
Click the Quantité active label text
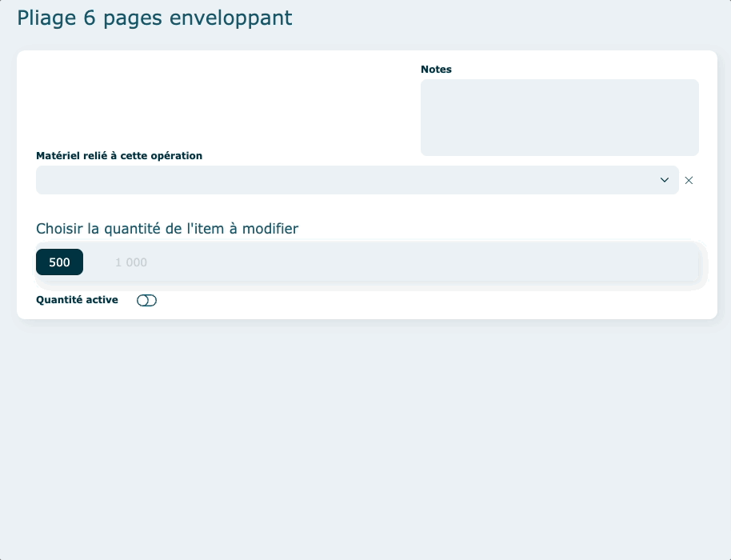[x=77, y=300]
